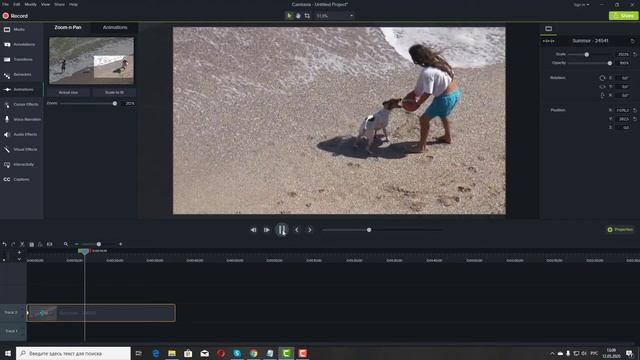The image size is (640, 360).
Task: Adjust the Opacity slider in properties
Action: pyautogui.click(x=610, y=63)
